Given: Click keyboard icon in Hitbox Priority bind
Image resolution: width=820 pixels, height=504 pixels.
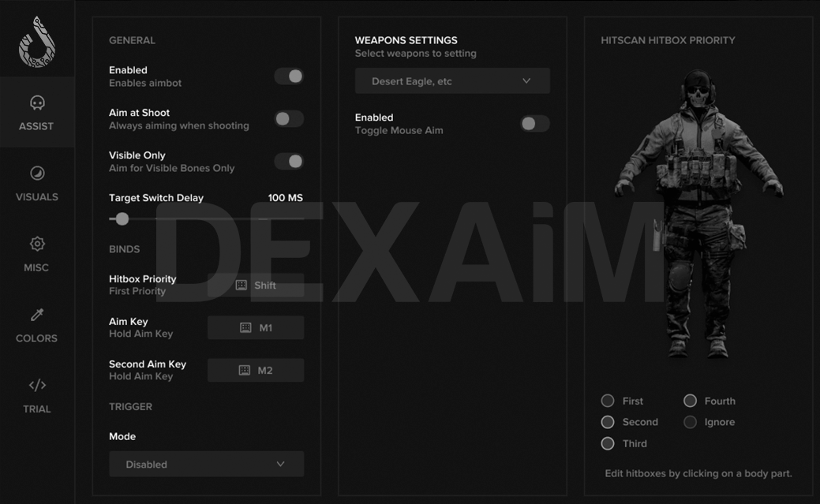Looking at the screenshot, I should tap(242, 286).
